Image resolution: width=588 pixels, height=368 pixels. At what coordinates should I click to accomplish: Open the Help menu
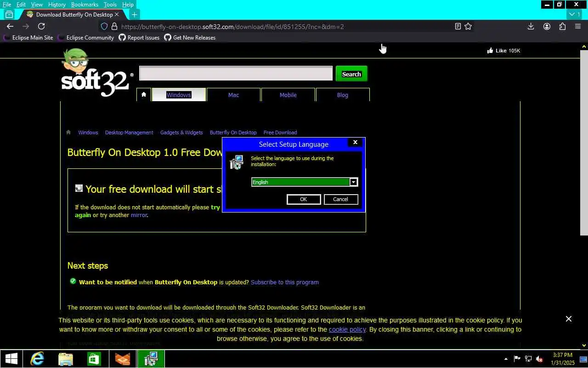pos(128,5)
